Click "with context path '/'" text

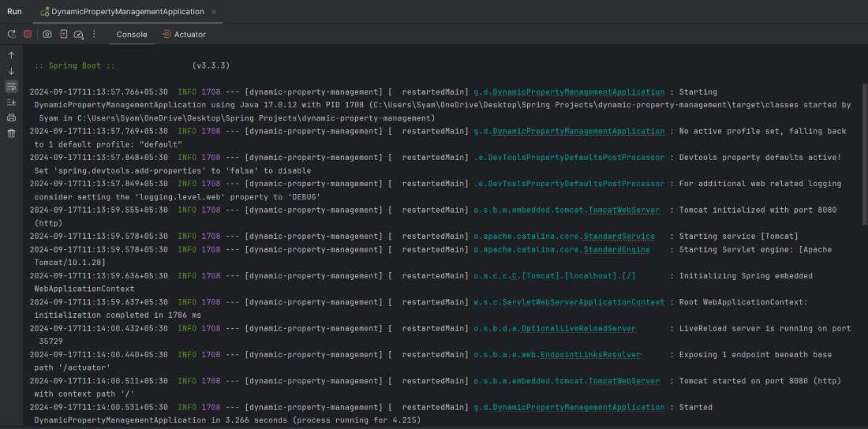[x=84, y=394]
